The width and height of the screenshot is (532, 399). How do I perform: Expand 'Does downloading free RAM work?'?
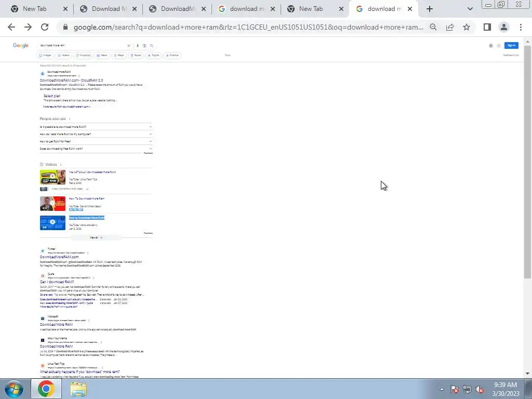[x=96, y=149]
